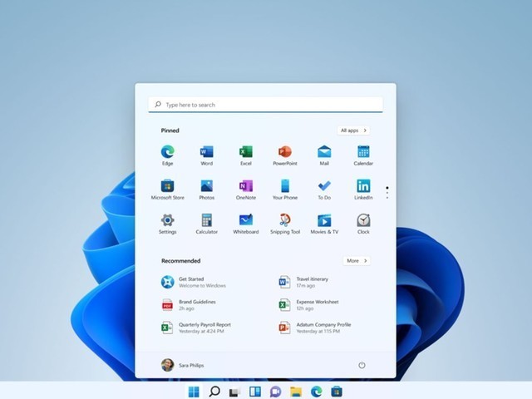This screenshot has width=532, height=399.
Task: Open the Clock app
Action: click(363, 224)
